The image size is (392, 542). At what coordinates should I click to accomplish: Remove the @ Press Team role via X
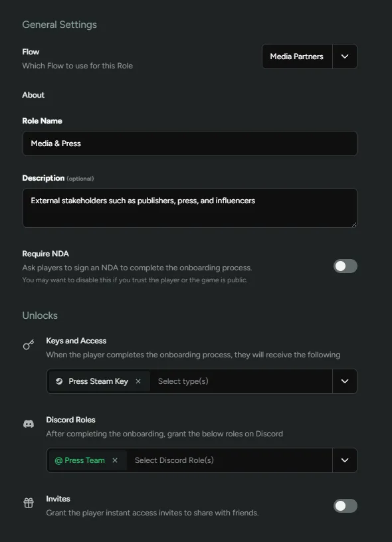pyautogui.click(x=116, y=460)
